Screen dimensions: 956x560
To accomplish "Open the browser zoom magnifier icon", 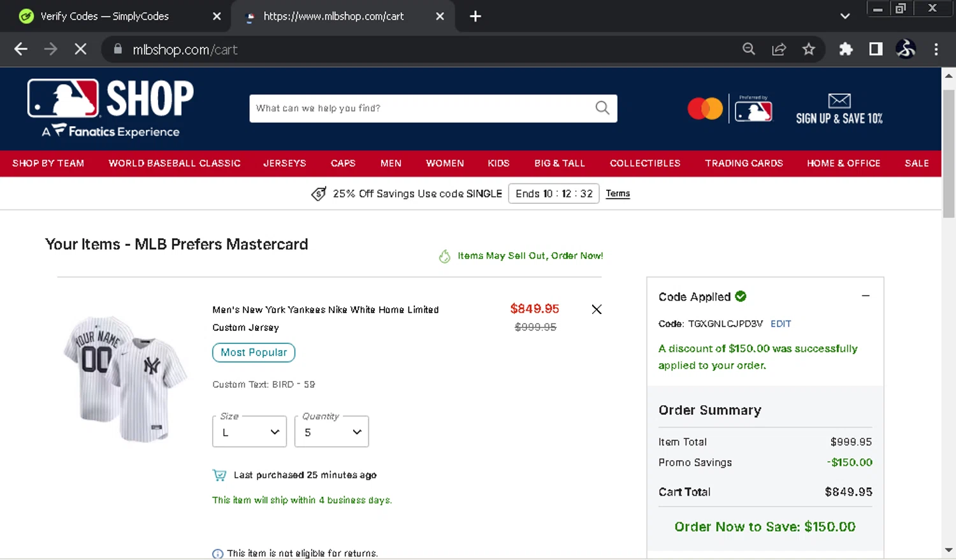I will click(749, 49).
